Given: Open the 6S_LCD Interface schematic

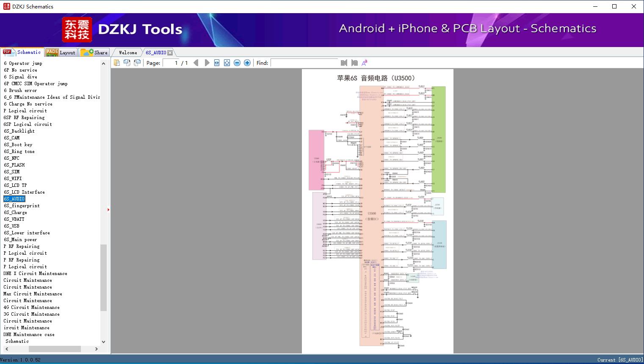Looking at the screenshot, I should pos(24,192).
